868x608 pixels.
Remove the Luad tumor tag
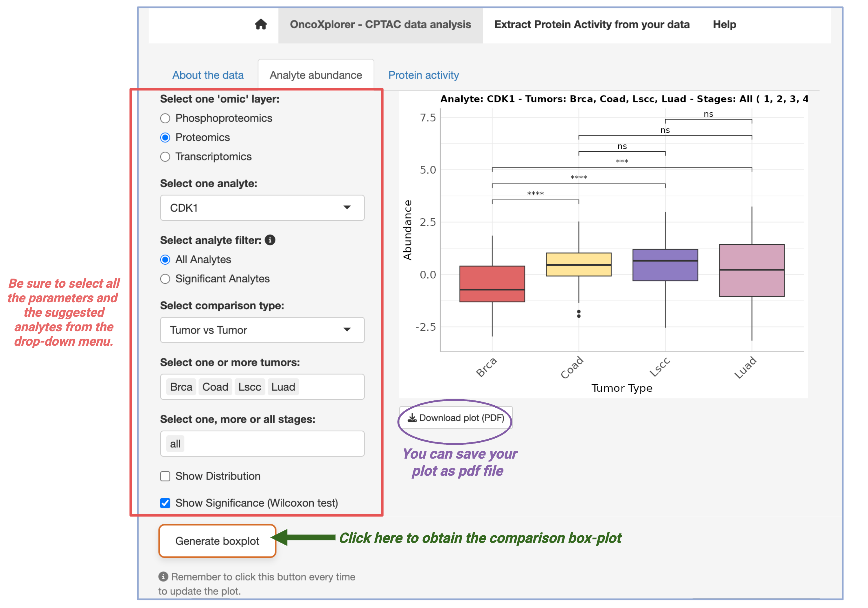(283, 387)
